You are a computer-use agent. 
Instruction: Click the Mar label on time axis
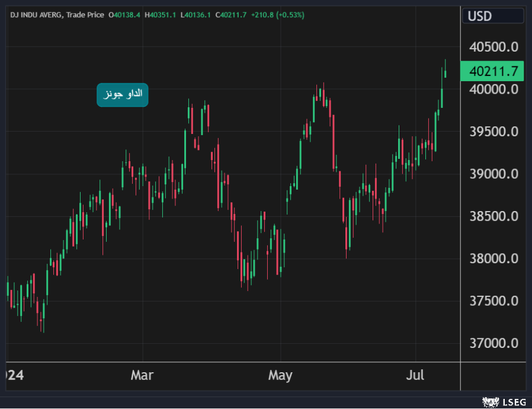click(142, 376)
